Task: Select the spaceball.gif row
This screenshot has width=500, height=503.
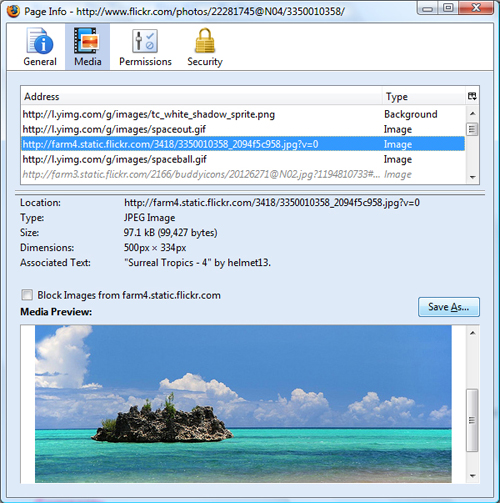Action: point(243,159)
